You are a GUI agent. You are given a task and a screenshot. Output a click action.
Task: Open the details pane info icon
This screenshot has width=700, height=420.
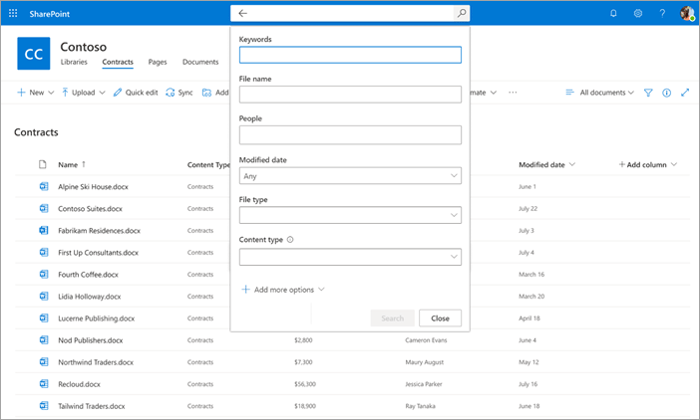click(667, 92)
